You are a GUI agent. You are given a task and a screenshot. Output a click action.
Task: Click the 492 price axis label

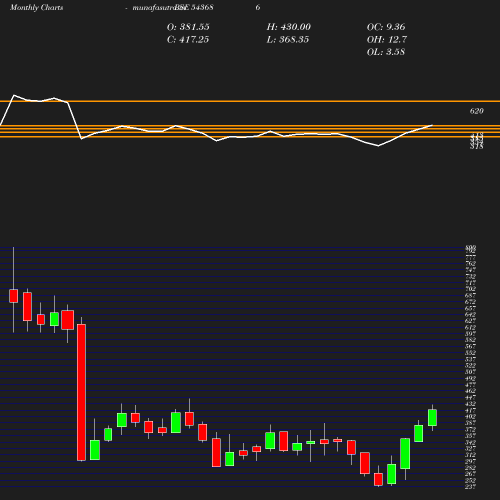(471, 378)
